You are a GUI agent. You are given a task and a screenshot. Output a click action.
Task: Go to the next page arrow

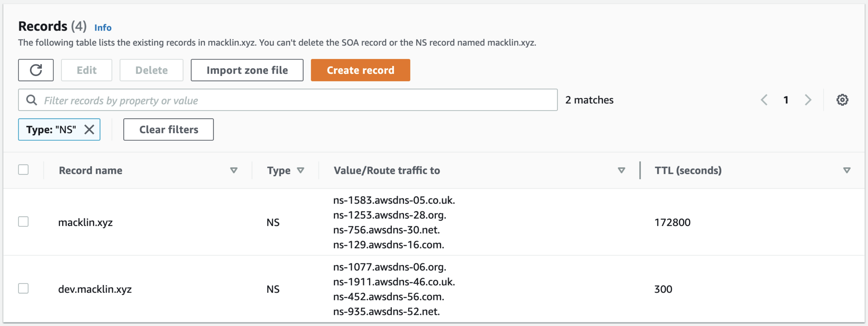(x=808, y=100)
